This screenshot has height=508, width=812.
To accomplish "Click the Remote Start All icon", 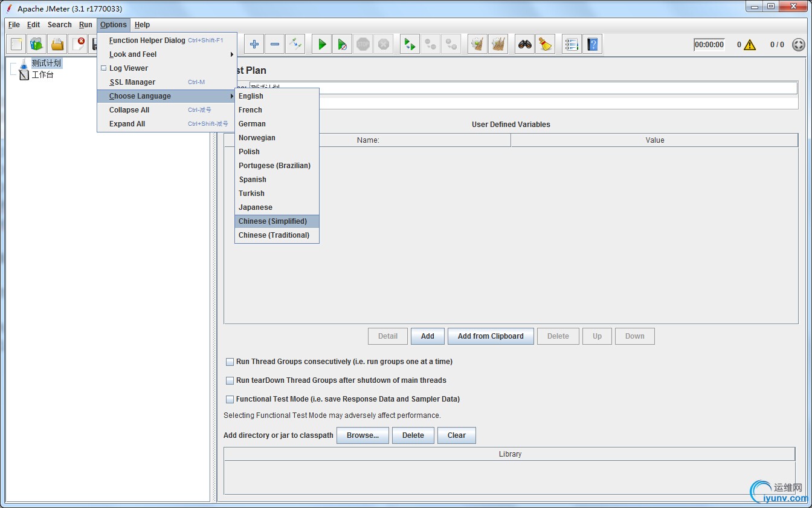I will click(x=410, y=44).
